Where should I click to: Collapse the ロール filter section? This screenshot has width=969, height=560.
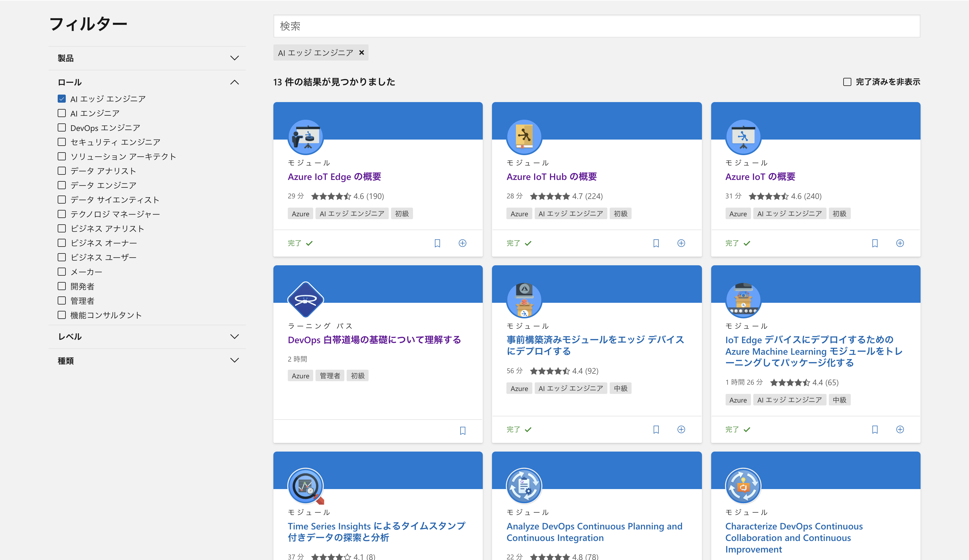(x=147, y=82)
